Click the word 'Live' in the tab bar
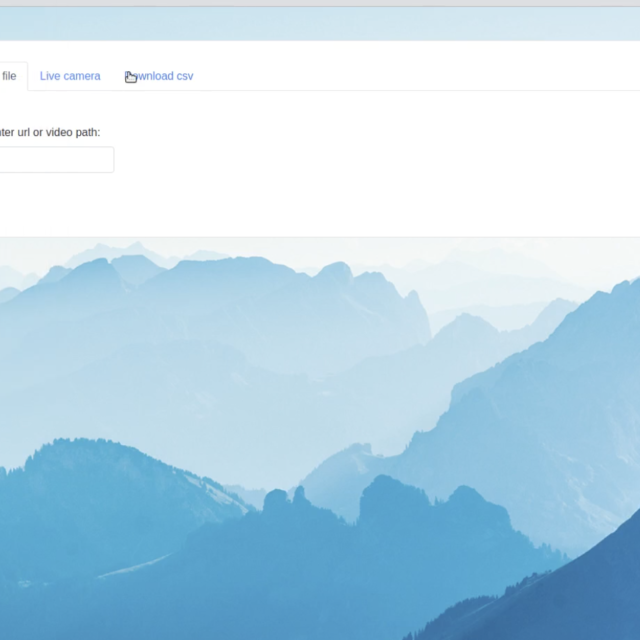Screen dimensions: 640x640 click(x=50, y=76)
